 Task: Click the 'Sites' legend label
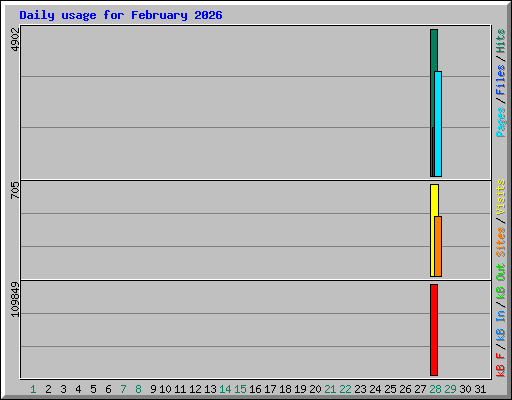pos(501,242)
